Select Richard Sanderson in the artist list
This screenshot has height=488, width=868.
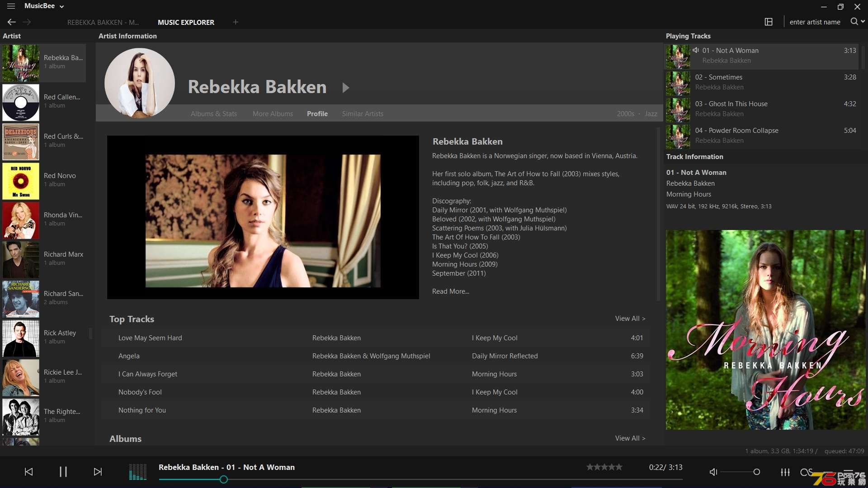tap(44, 299)
